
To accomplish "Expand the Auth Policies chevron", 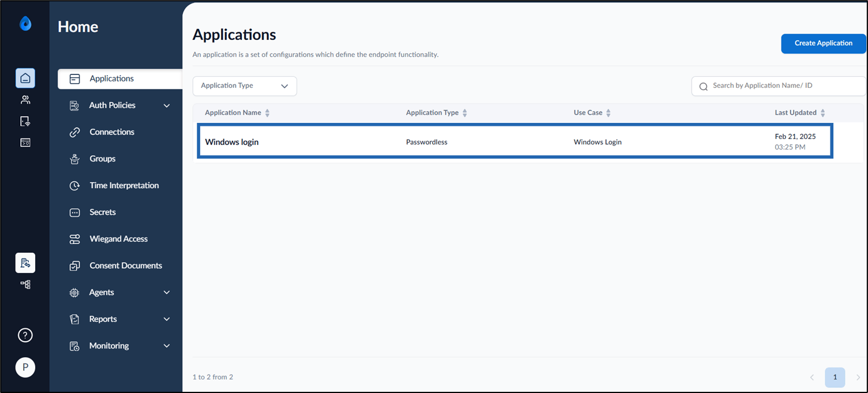I will (167, 106).
